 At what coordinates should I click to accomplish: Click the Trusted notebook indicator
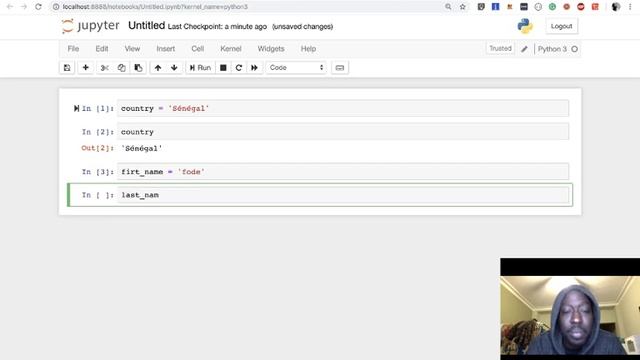[500, 49]
